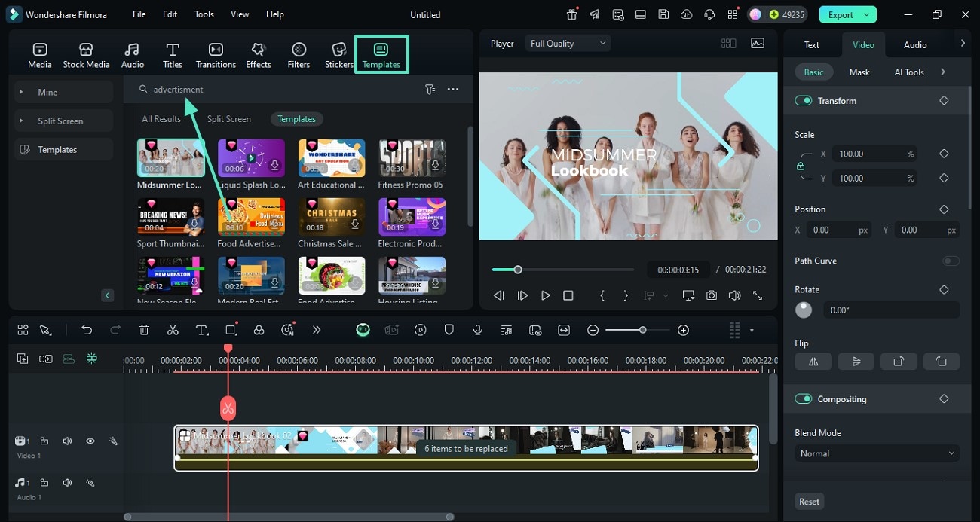Switch to the Text properties tab
Viewport: 980px width, 522px height.
(812, 44)
